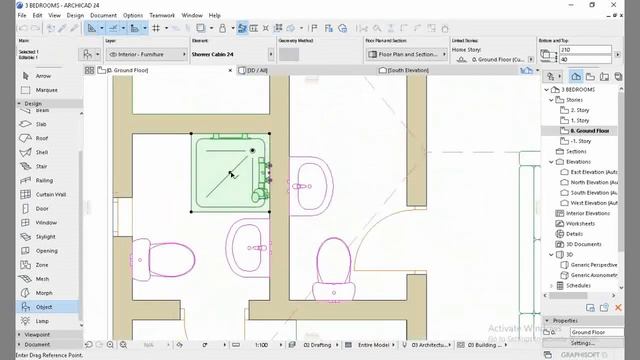Image resolution: width=640 pixels, height=360 pixels.
Task: Toggle the Ruler measure button
Action: click(134, 28)
